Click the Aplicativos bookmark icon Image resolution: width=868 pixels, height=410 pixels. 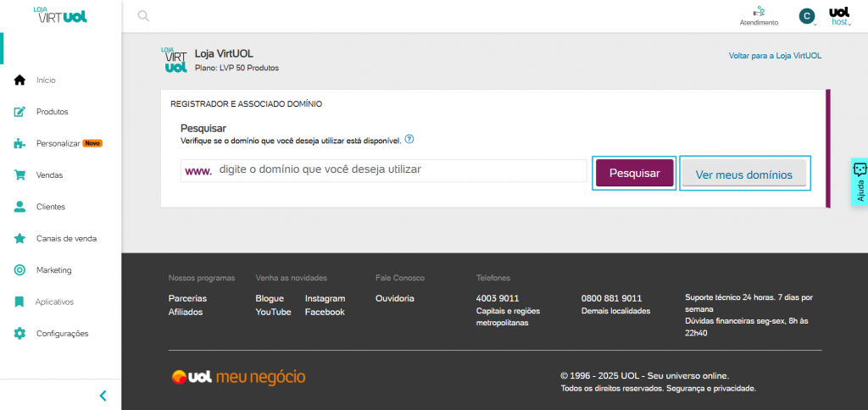(x=19, y=302)
